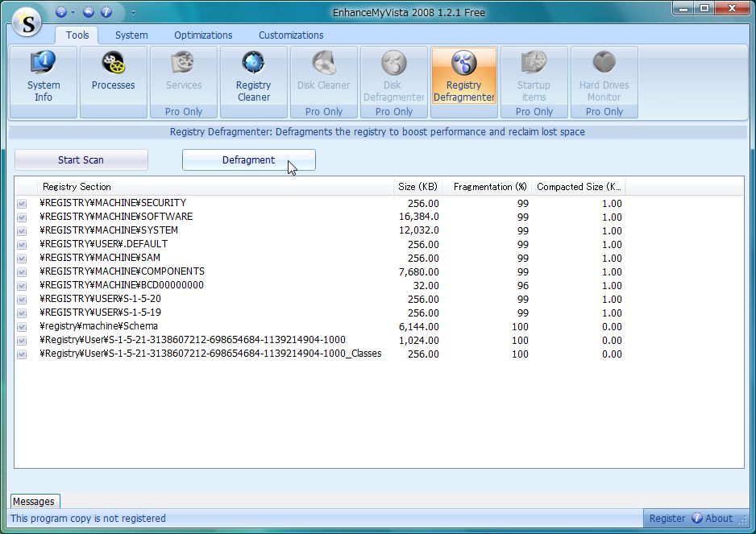Minimize the EnhanceMyVista window
The image size is (756, 534).
(683, 8)
